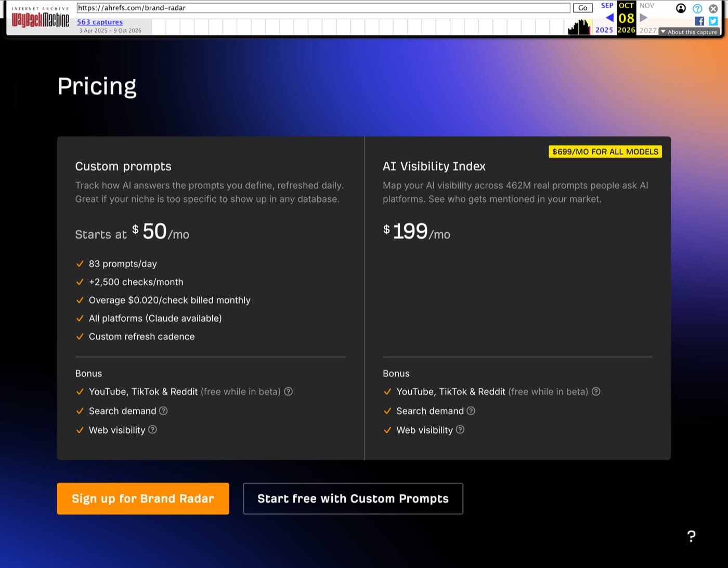
Task: Click checkmark beside 83 prompts/day
Action: [80, 264]
